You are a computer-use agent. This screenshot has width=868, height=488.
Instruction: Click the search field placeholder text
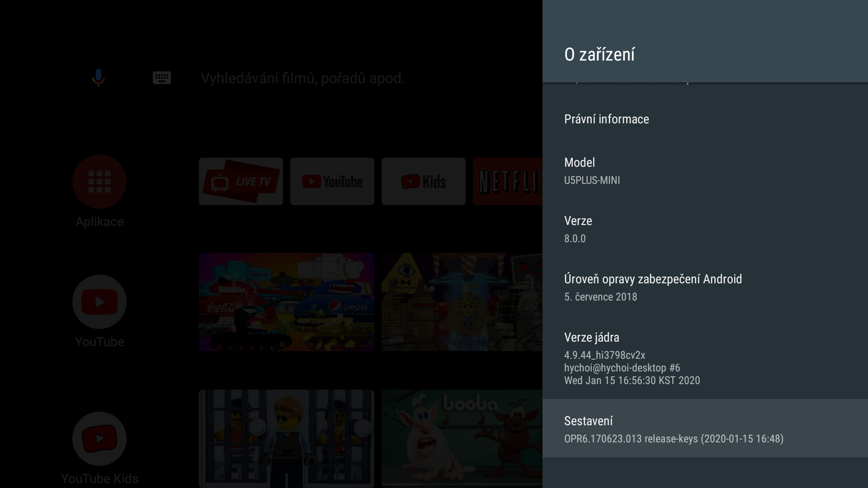tap(302, 78)
